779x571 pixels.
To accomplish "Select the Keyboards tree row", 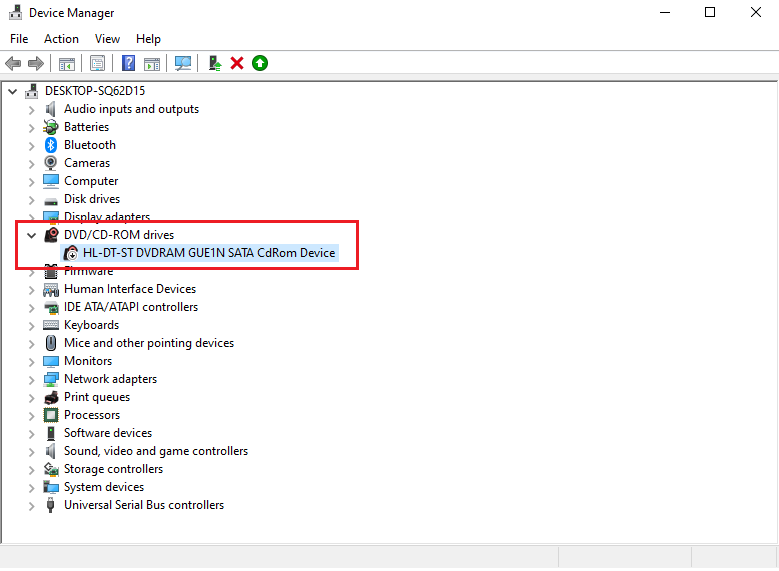I will click(x=91, y=325).
